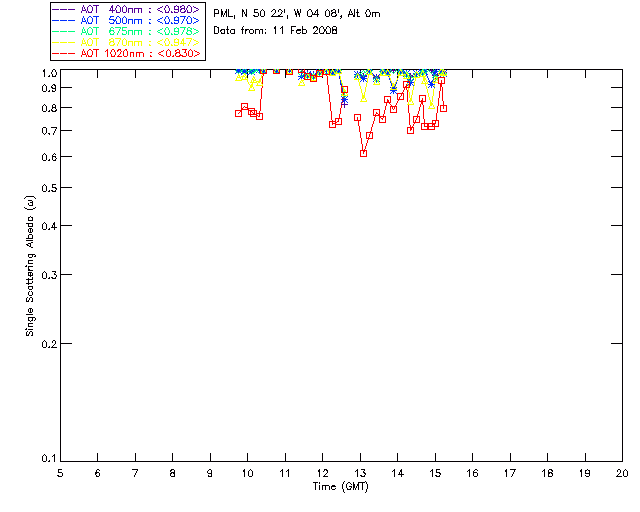Click the x-axis tick label 13
Screen dimensions: 640x512
point(360,473)
